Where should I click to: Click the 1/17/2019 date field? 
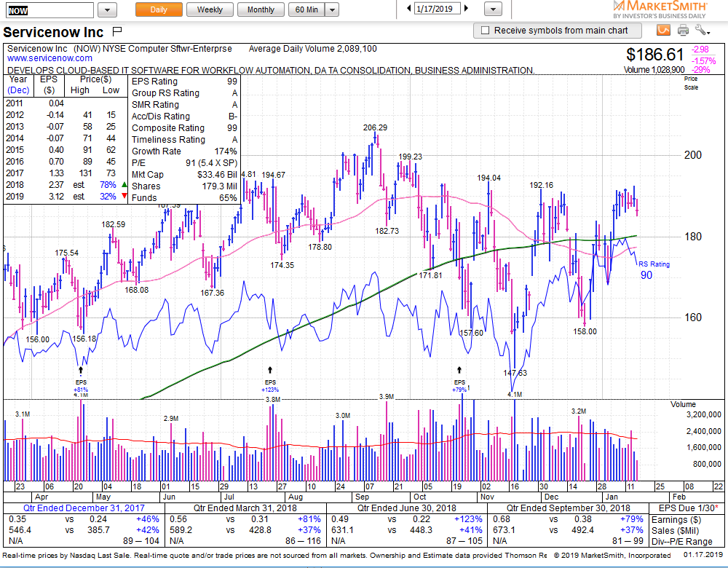tap(438, 8)
